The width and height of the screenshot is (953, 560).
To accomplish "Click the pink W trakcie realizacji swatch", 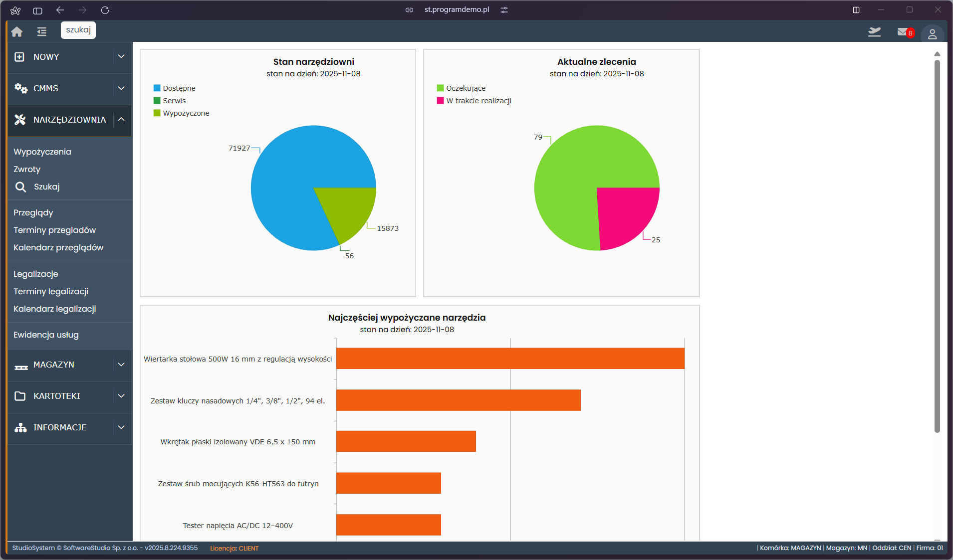I will click(440, 101).
